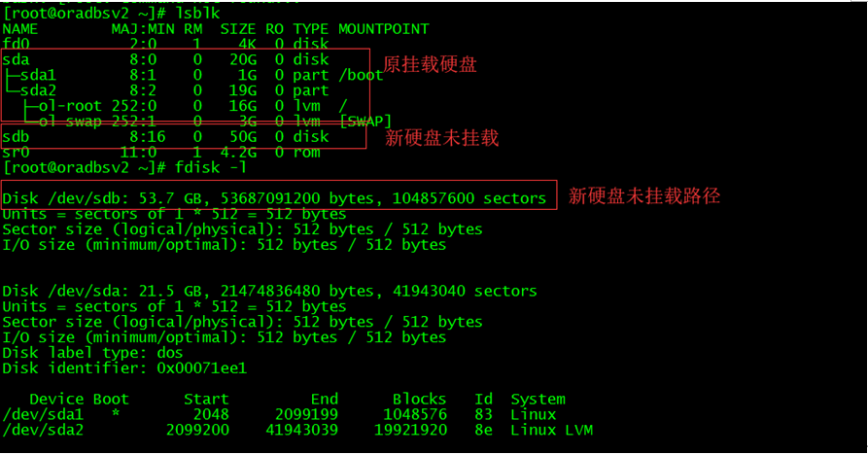Select blocks value '19921920'
868x455 pixels.
pyautogui.click(x=410, y=430)
